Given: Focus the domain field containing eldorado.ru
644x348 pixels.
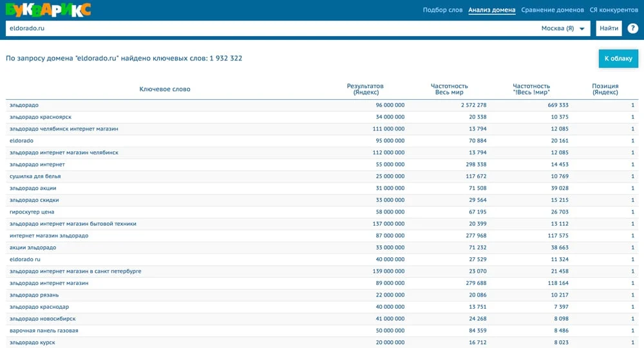Looking at the screenshot, I should [x=271, y=28].
